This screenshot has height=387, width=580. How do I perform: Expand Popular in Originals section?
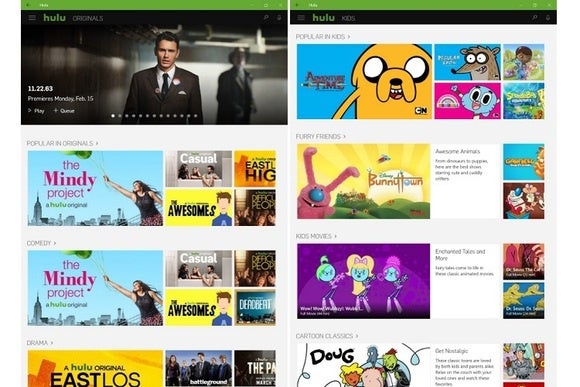pyautogui.click(x=63, y=143)
